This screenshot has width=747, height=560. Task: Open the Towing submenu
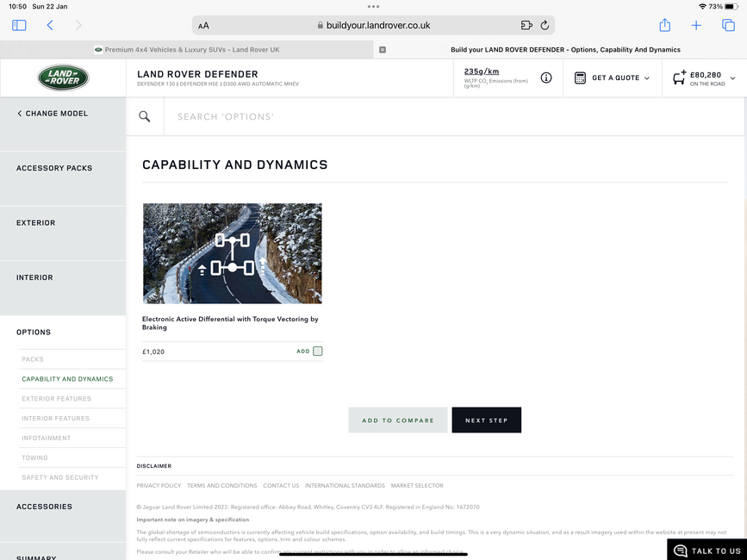click(x=34, y=457)
